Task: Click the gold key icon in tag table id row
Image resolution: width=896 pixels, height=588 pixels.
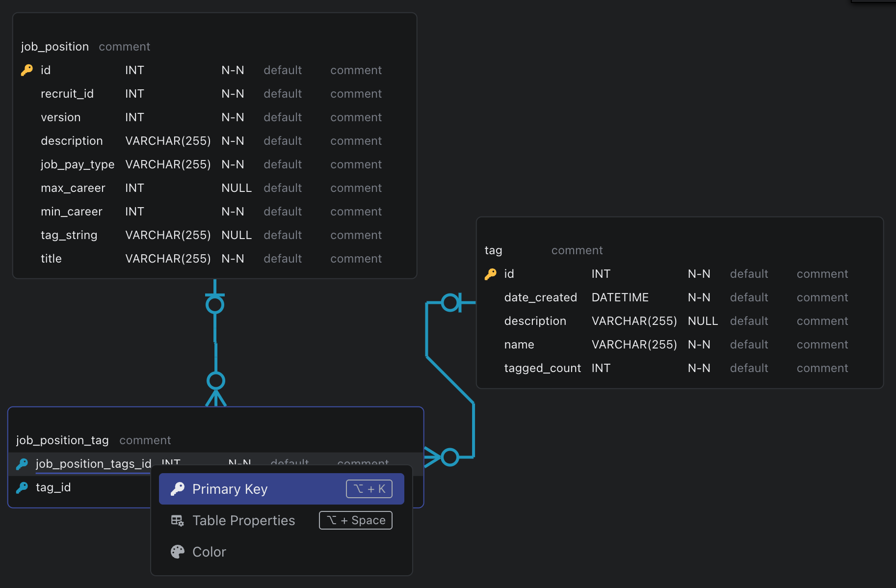Action: coord(490,274)
